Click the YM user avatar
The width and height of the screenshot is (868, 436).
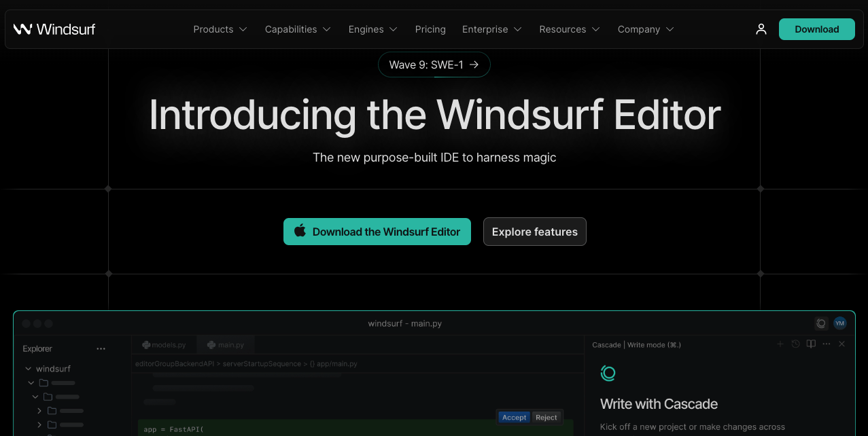(840, 323)
